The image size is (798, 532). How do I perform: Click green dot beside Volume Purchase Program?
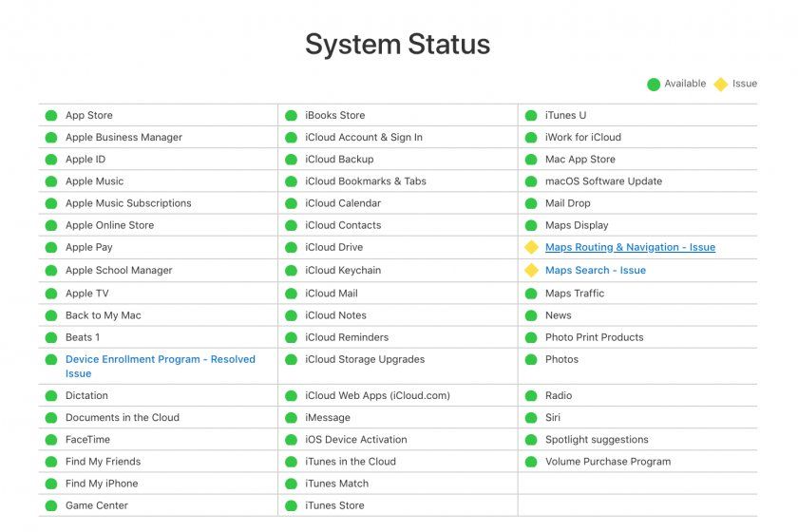(x=531, y=462)
